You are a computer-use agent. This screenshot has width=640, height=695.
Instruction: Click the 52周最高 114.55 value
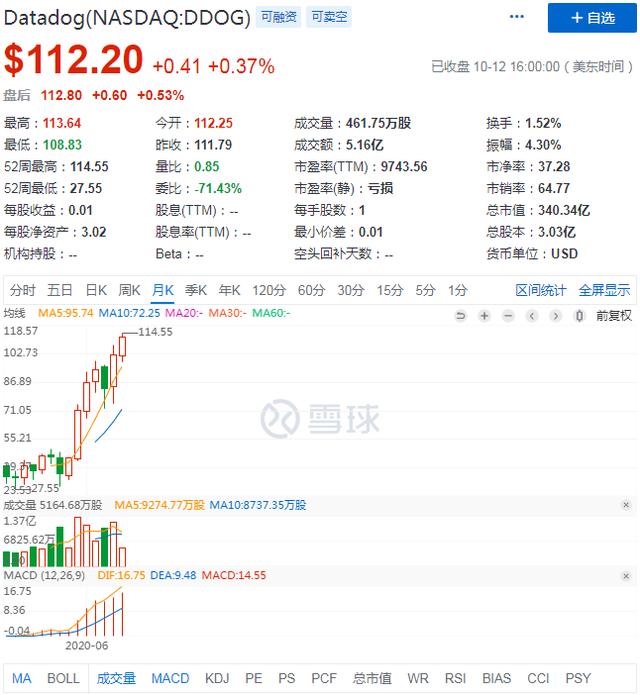point(89,167)
